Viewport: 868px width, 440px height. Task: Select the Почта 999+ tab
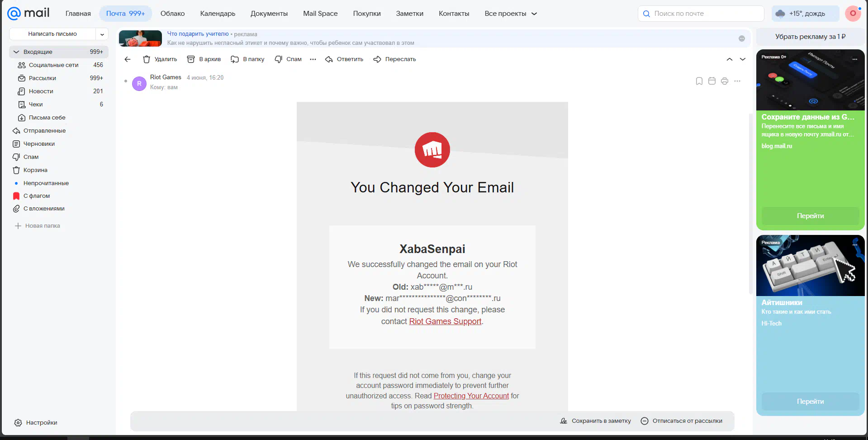click(x=126, y=14)
